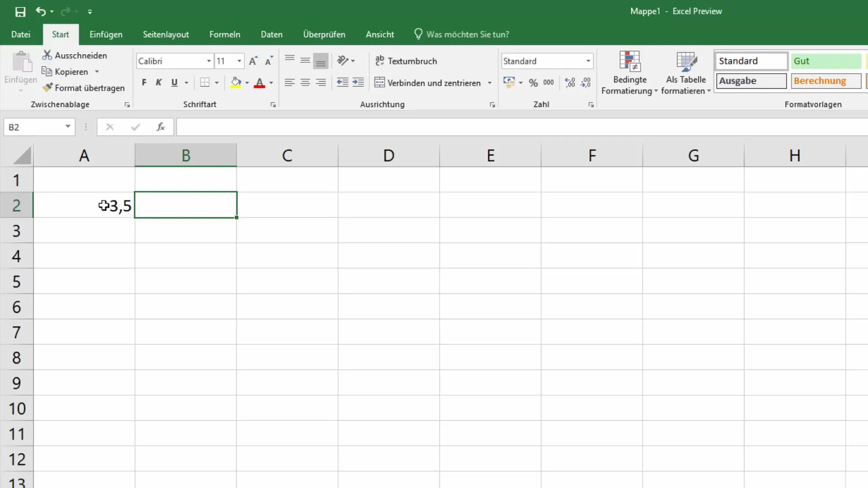Remove a decimal place
The image size is (868, 488).
click(x=586, y=83)
